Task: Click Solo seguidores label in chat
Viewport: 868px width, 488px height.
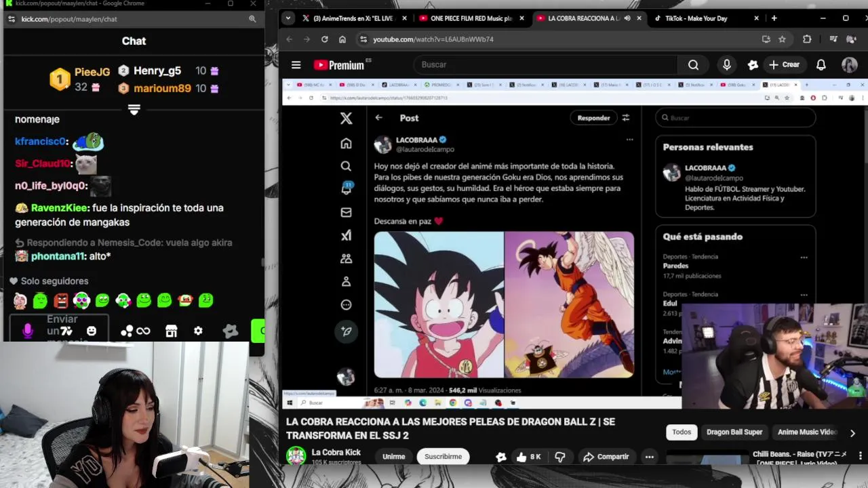Action: [54, 281]
